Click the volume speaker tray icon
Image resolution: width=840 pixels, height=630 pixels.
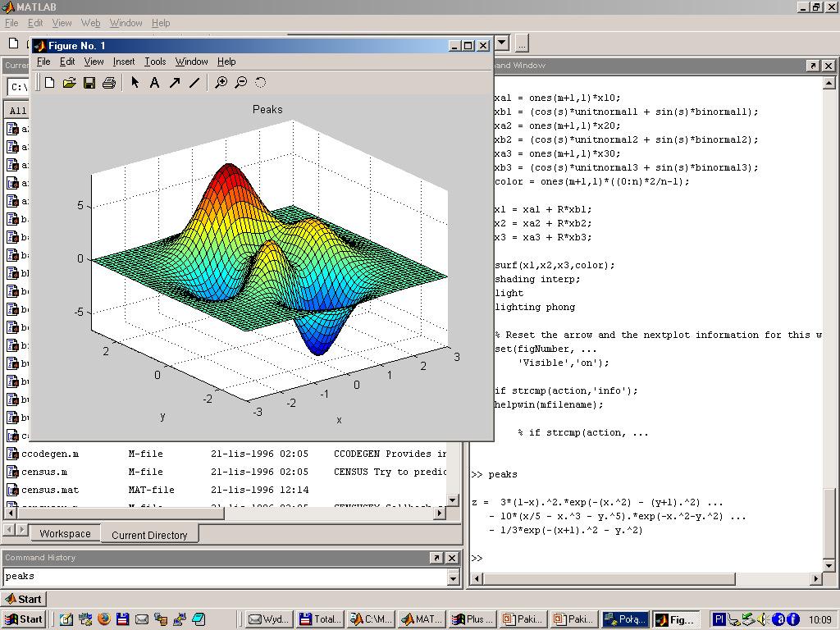coord(763,620)
